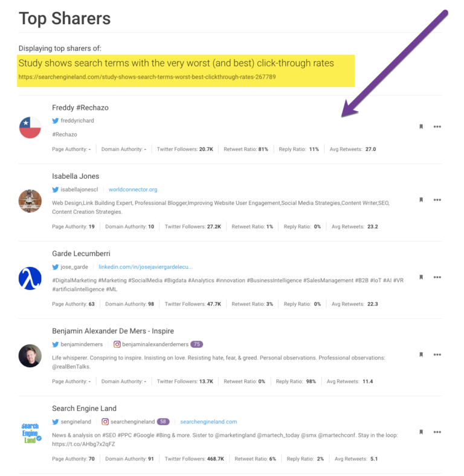The image size is (464, 476).
Task: Open more options for Search Engine Land
Action: pos(437,432)
